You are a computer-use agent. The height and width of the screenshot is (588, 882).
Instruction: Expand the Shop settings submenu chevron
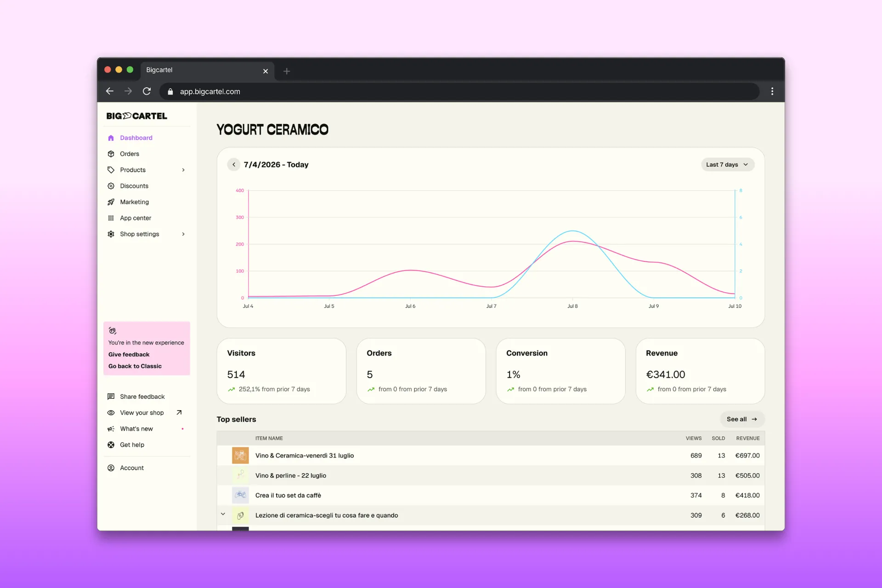coord(183,234)
